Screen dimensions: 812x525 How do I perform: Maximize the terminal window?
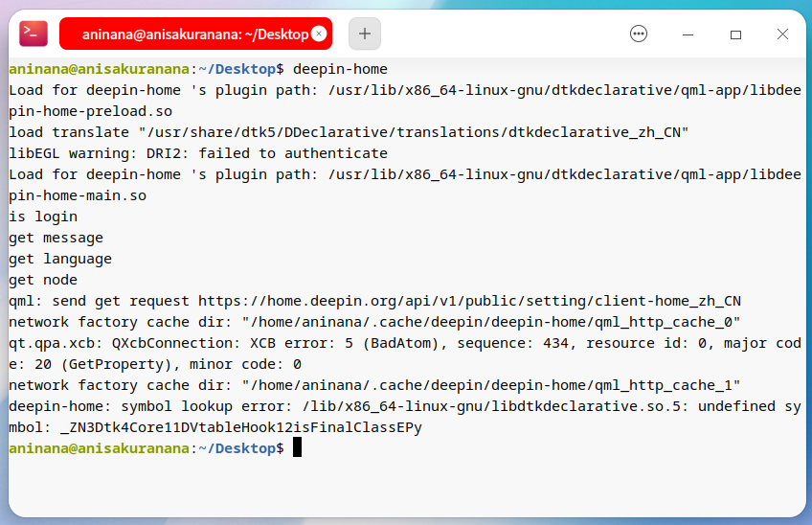[735, 34]
